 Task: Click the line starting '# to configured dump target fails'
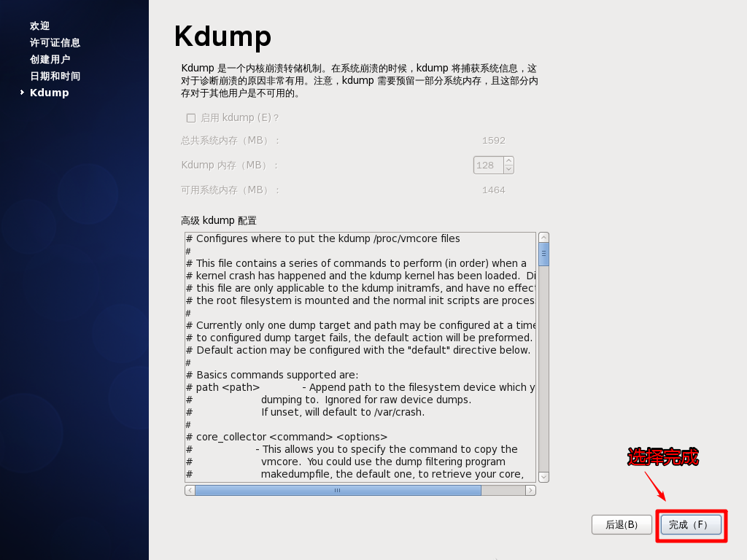pos(359,338)
